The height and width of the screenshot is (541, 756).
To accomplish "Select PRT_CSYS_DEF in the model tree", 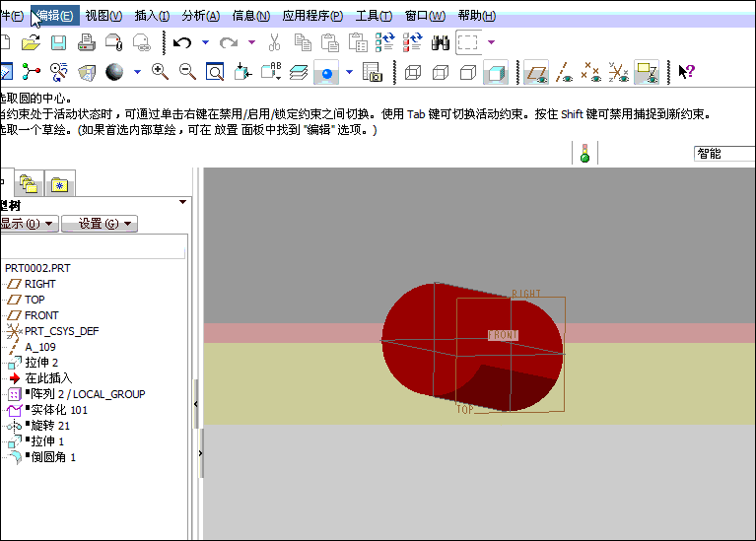I will pos(61,331).
